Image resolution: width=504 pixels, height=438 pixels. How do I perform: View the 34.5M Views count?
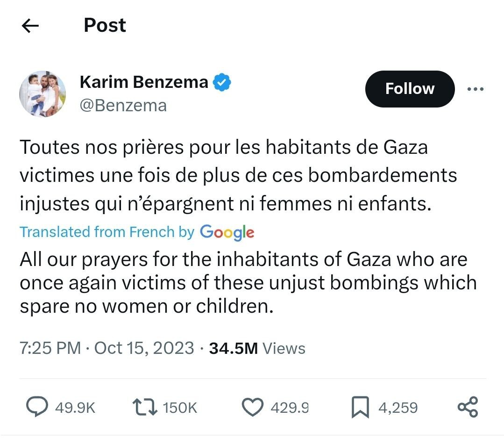257,348
